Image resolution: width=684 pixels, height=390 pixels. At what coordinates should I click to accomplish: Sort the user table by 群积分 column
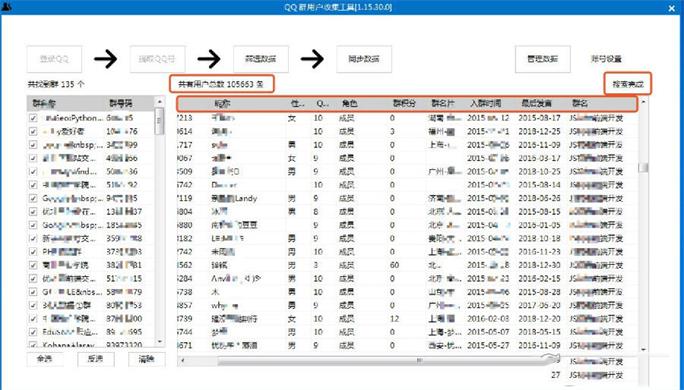tap(404, 103)
